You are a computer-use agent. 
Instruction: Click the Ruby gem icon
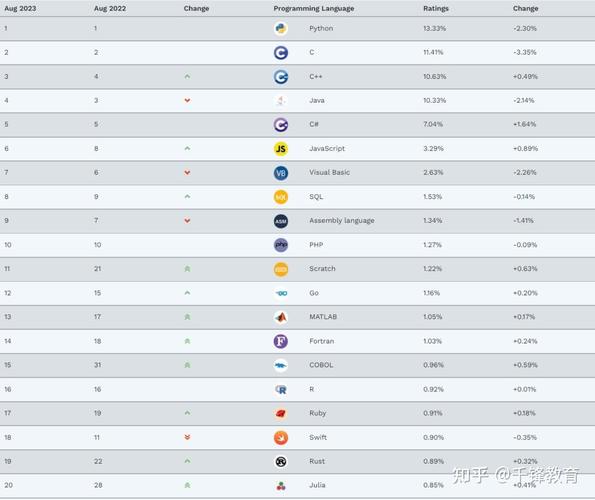coord(281,414)
